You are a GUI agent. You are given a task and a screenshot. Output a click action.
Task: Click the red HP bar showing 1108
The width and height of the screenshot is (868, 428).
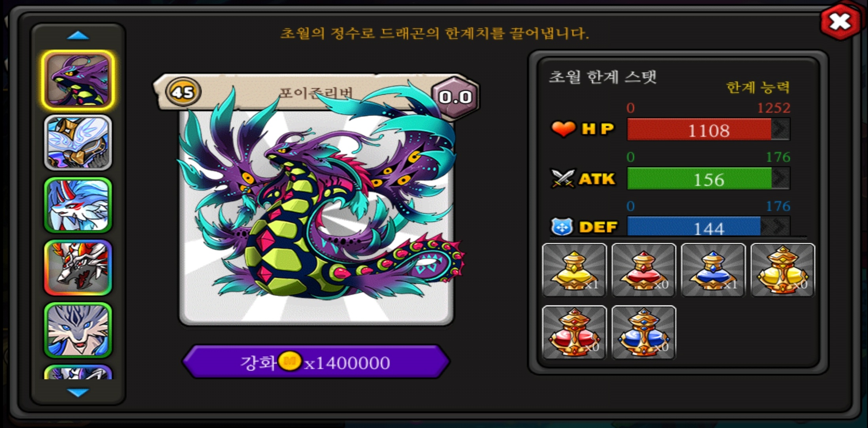click(708, 130)
